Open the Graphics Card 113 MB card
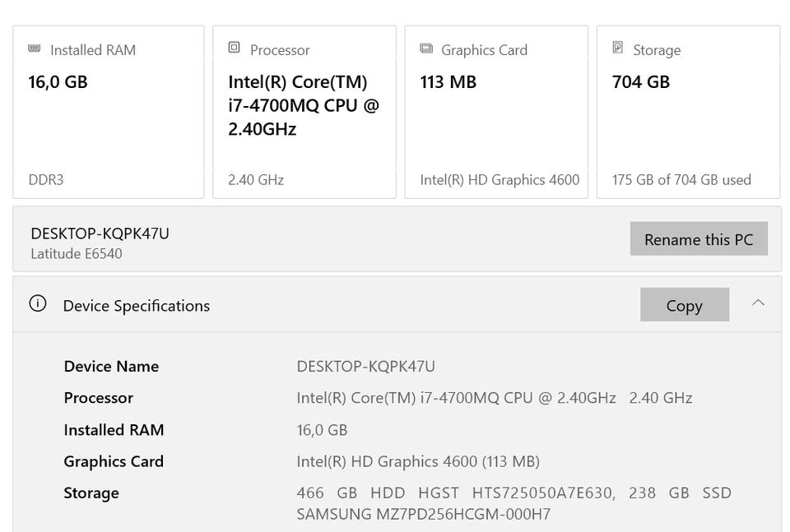The height and width of the screenshot is (532, 790). [495, 112]
